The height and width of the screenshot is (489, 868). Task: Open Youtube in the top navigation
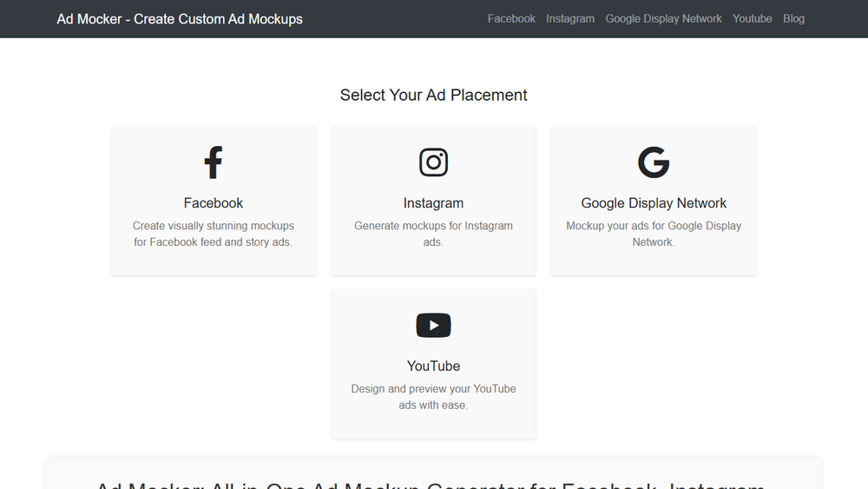753,19
